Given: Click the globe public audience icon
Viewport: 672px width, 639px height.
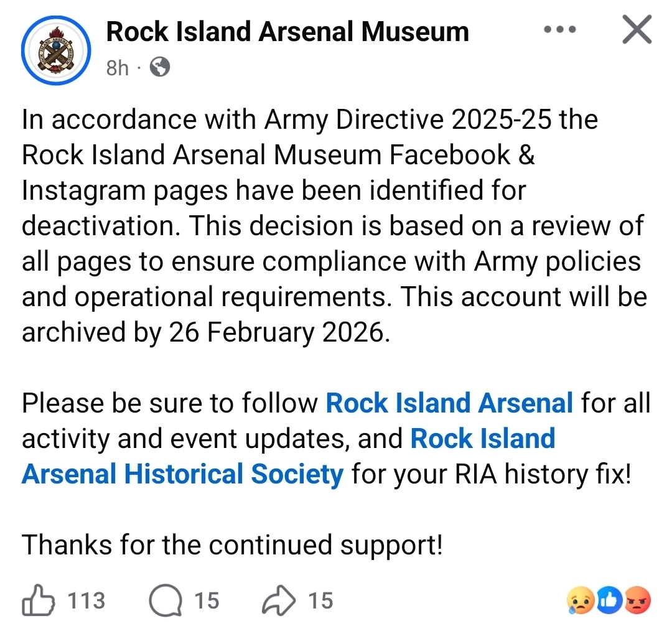Looking at the screenshot, I should [160, 67].
